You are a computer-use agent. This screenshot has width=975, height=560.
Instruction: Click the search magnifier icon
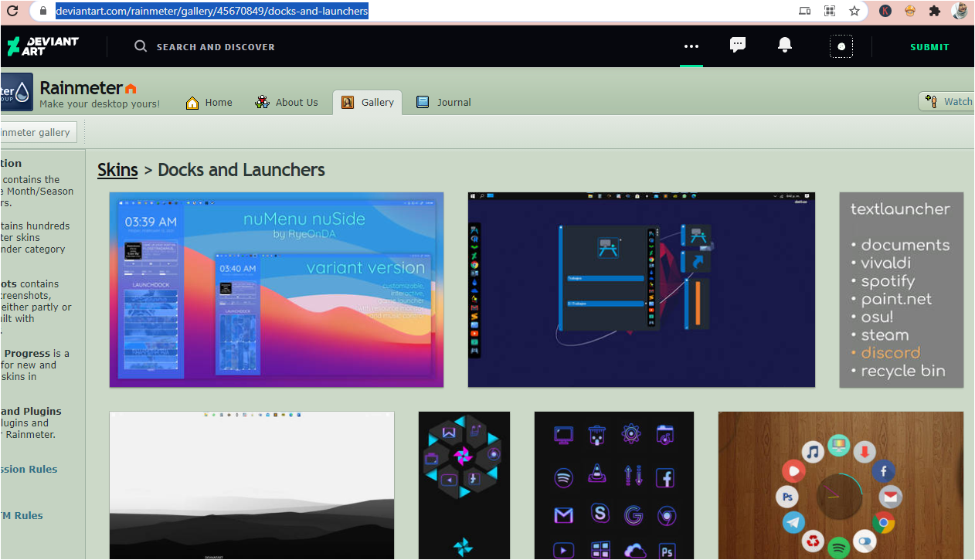click(141, 46)
